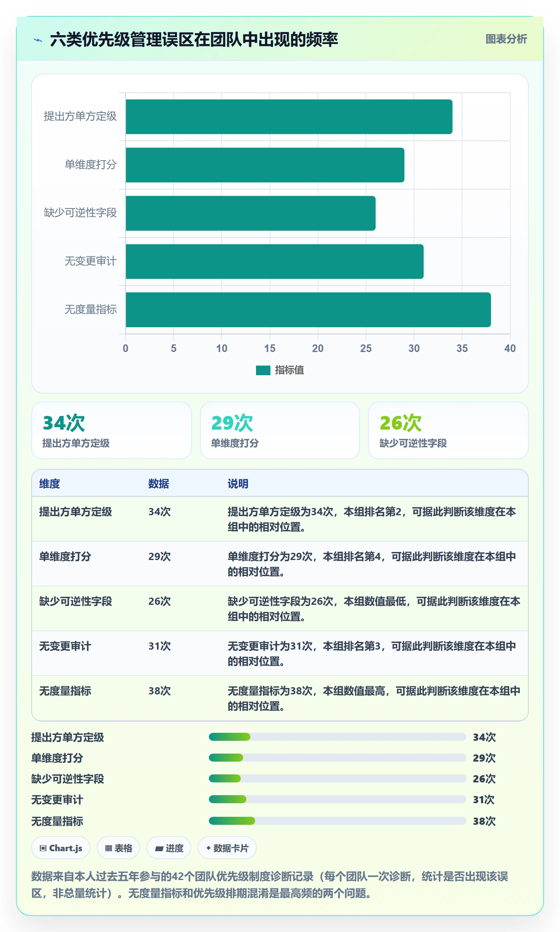Image resolution: width=560 pixels, height=932 pixels.
Task: Click the 提出方单方定级 progress bar
Action: (x=338, y=737)
